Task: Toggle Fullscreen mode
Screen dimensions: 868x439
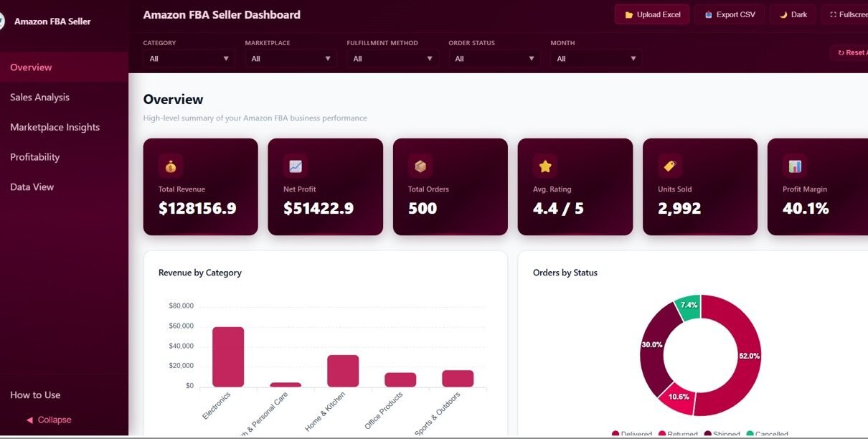Action: (x=846, y=14)
